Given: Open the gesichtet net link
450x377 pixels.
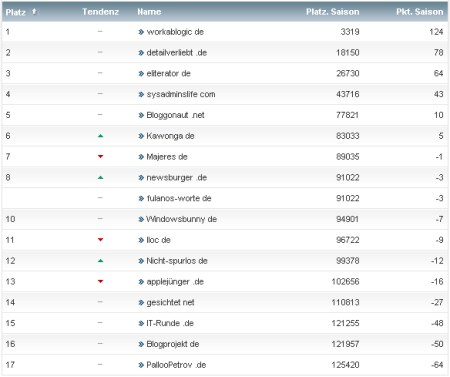Looking at the screenshot, I should (x=170, y=302).
